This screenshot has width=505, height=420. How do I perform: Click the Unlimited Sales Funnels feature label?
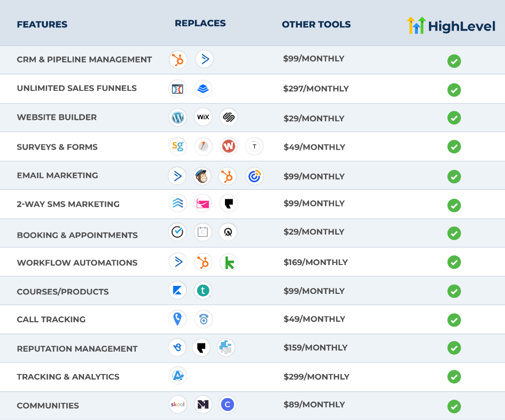76,88
